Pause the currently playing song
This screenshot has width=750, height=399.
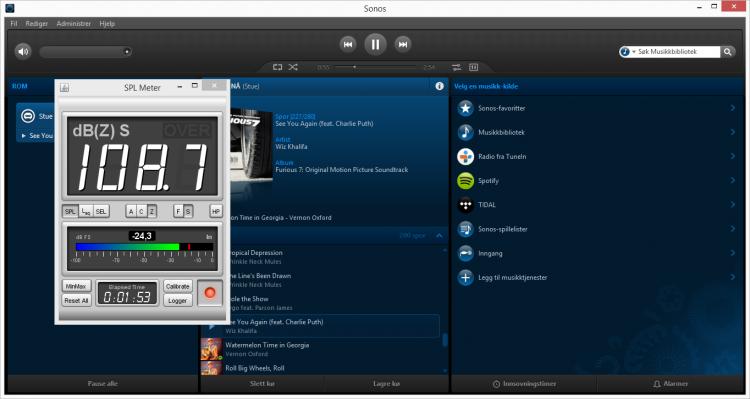click(375, 44)
